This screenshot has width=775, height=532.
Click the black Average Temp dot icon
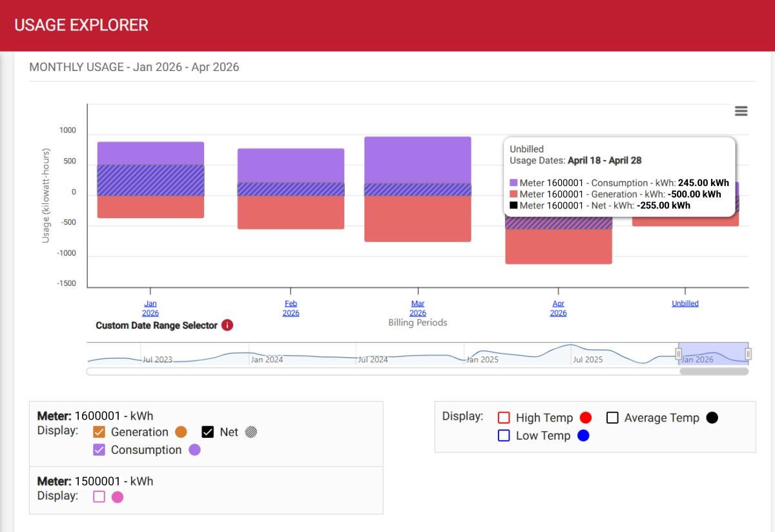point(712,418)
